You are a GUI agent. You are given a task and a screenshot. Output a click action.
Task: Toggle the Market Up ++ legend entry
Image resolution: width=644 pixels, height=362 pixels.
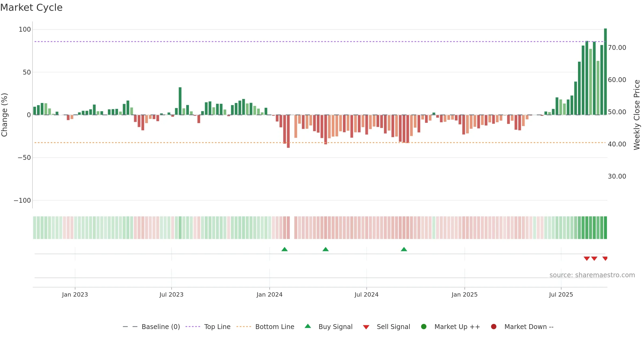coord(451,327)
